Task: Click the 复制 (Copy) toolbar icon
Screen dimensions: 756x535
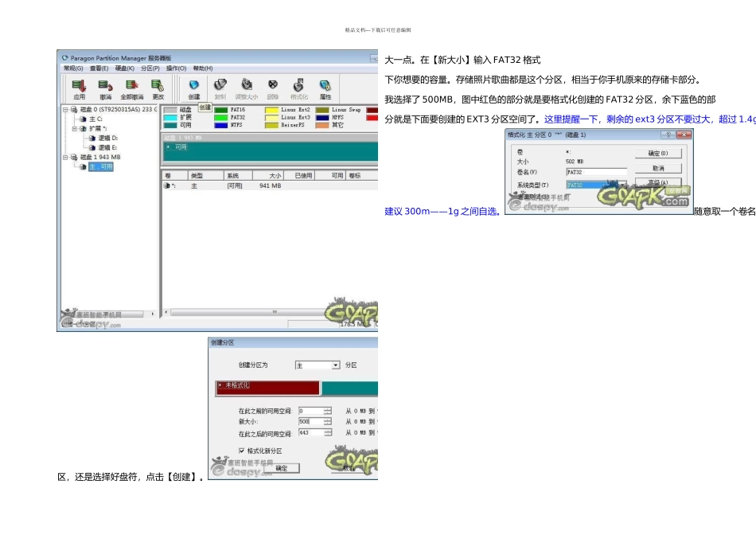Action: tap(220, 85)
